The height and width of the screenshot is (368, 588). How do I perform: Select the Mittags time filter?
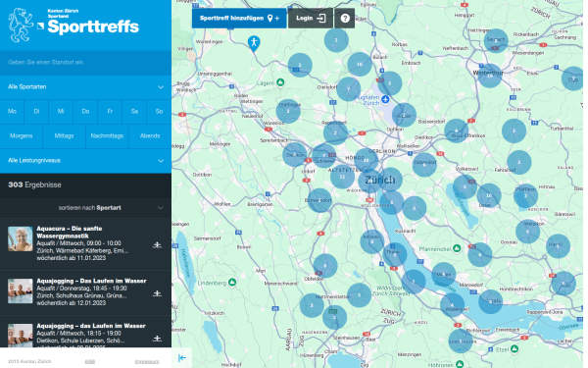pyautogui.click(x=64, y=136)
